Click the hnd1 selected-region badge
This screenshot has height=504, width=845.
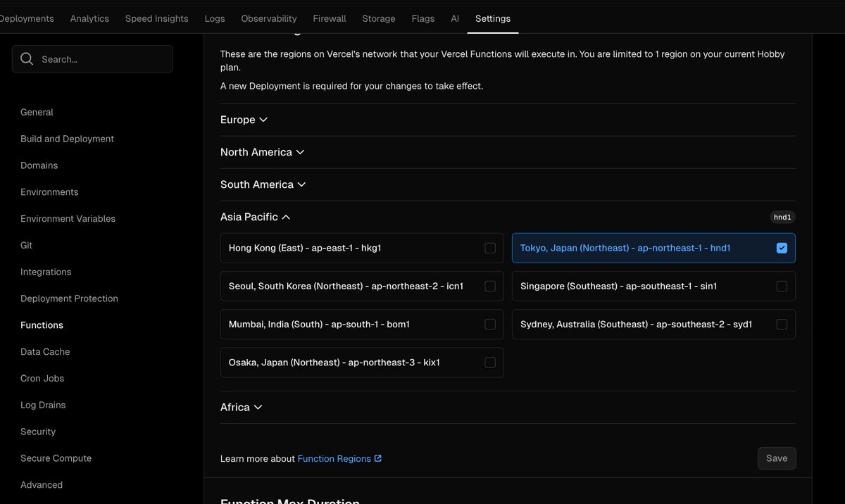[x=782, y=218]
